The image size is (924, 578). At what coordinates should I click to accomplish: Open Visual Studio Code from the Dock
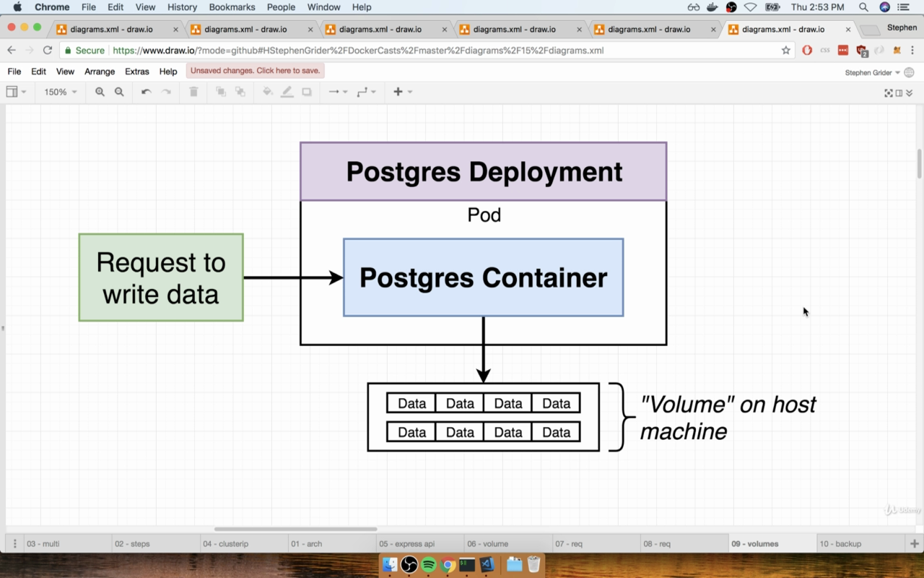tap(487, 564)
